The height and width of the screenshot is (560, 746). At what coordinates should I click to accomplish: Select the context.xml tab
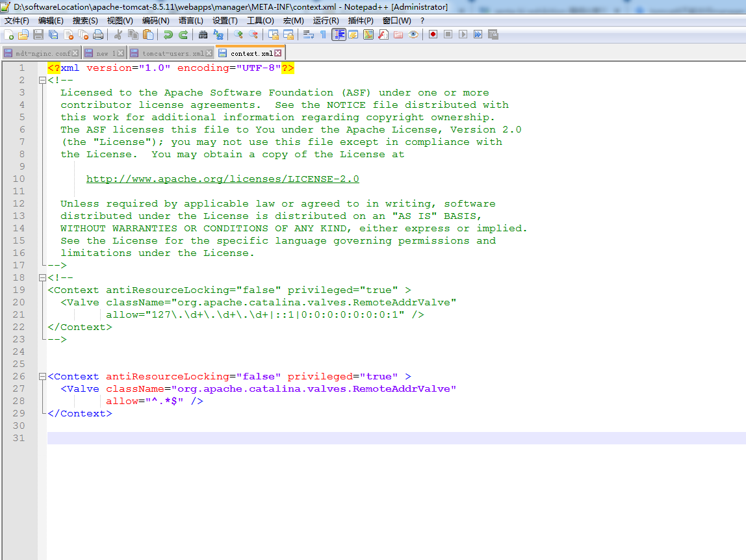(x=250, y=53)
